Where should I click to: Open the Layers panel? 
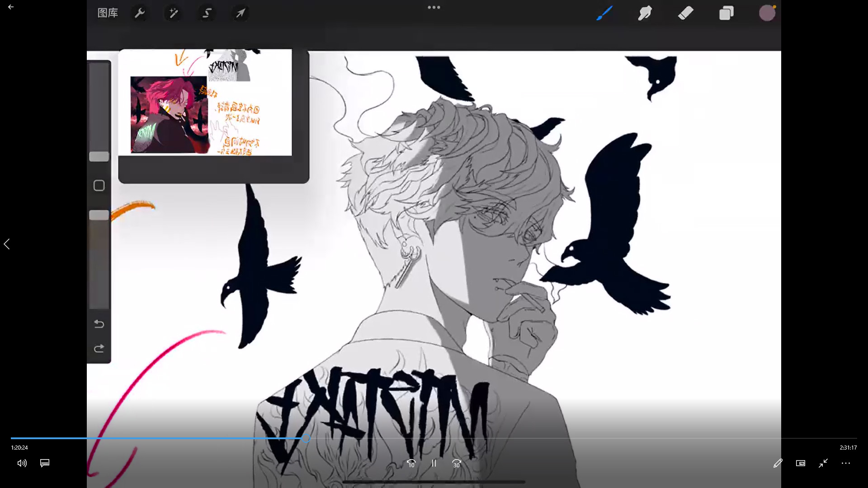[726, 13]
